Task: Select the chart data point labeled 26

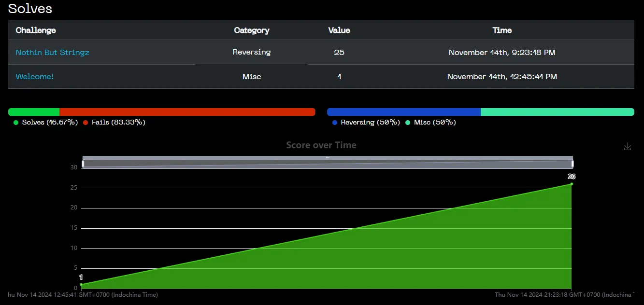Action: [572, 184]
